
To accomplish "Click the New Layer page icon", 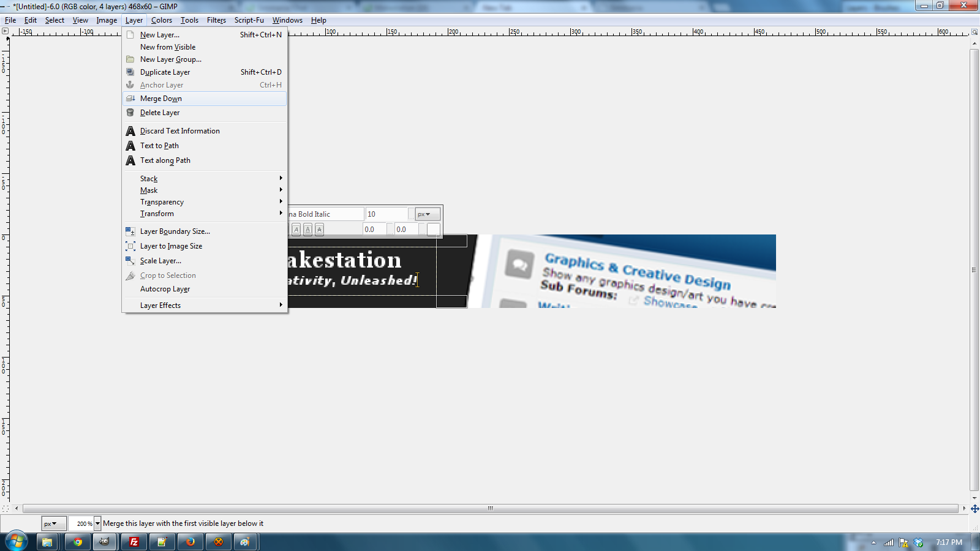I will pyautogui.click(x=130, y=35).
